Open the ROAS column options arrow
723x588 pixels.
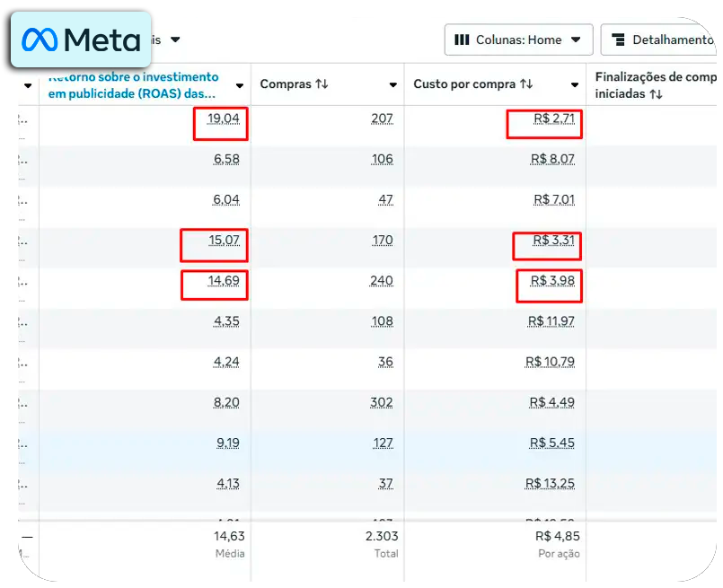(240, 85)
